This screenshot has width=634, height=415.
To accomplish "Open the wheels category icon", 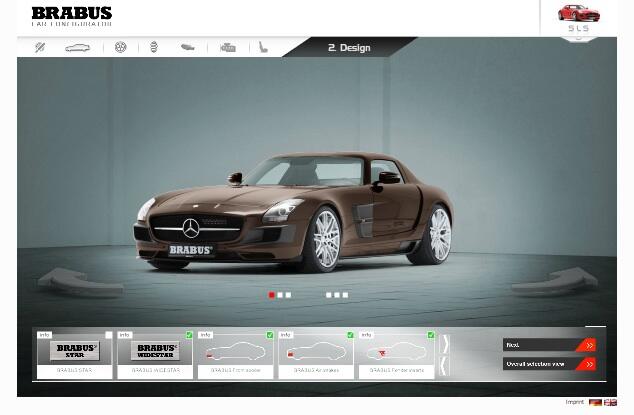I will (x=121, y=47).
